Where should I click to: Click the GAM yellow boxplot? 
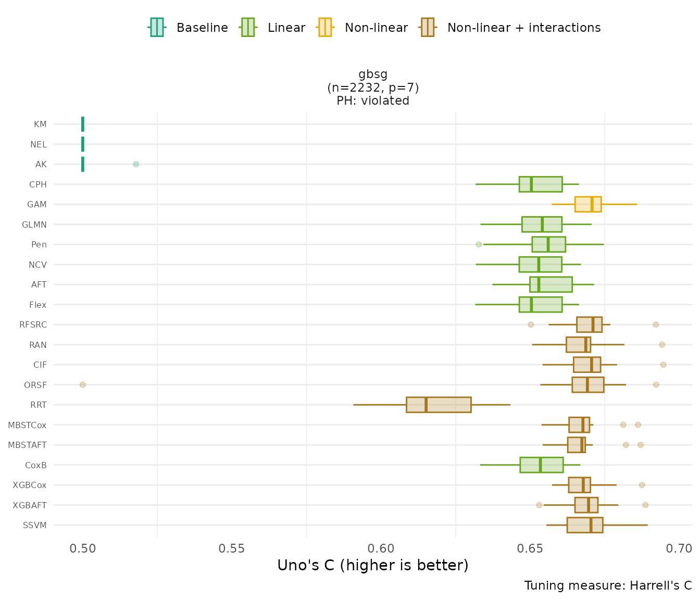pyautogui.click(x=588, y=204)
